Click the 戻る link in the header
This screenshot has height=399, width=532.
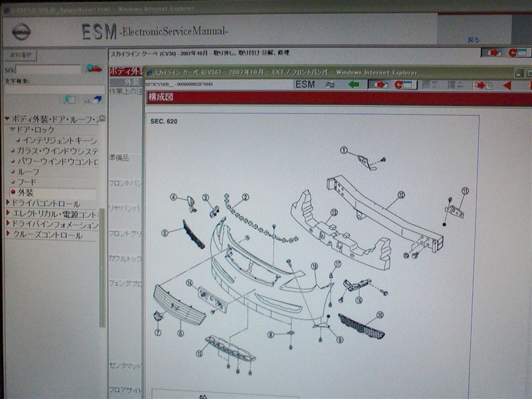(473, 40)
